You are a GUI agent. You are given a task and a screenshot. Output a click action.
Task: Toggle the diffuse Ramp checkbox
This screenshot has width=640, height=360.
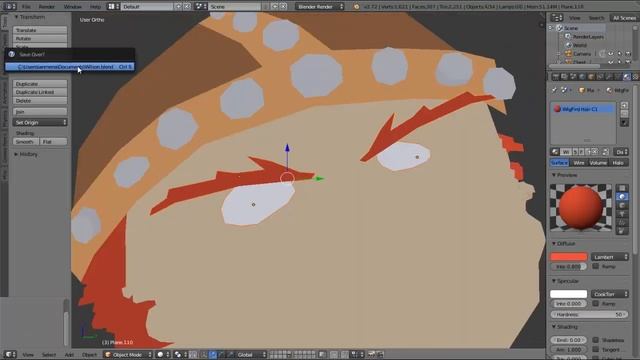(596, 266)
